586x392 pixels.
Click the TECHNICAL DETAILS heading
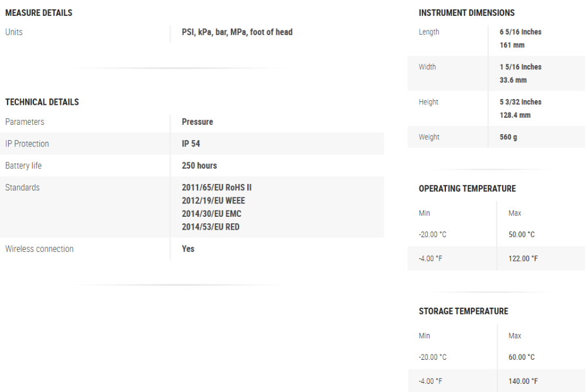coord(42,102)
